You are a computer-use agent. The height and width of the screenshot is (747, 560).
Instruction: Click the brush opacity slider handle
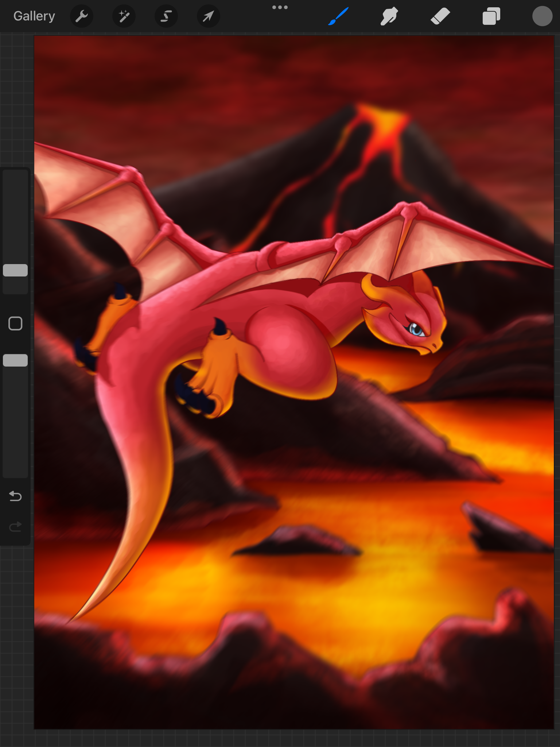(15, 360)
